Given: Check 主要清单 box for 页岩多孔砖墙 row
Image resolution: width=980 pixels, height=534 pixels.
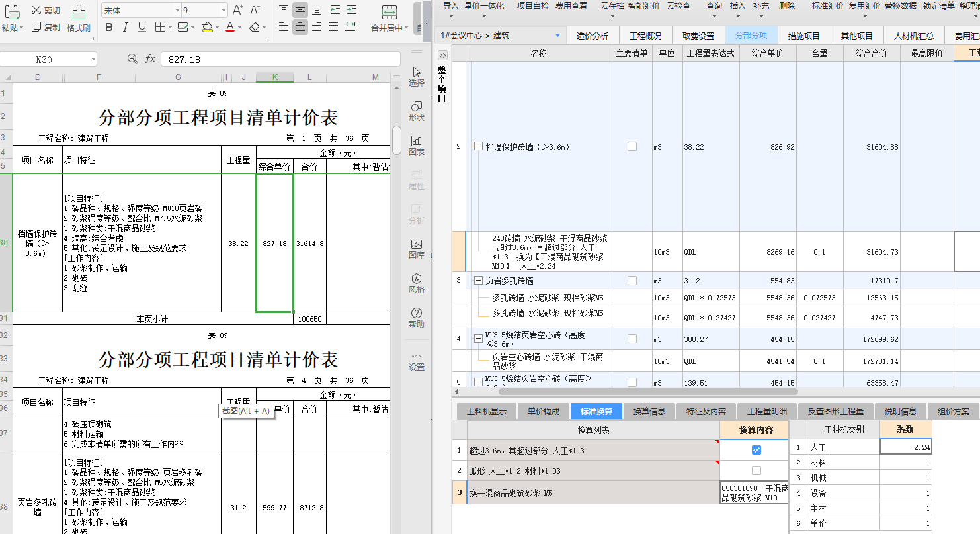Looking at the screenshot, I should click(632, 281).
